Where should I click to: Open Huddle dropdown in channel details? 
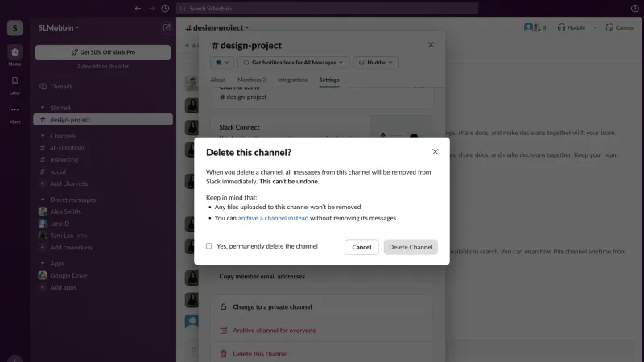(376, 63)
